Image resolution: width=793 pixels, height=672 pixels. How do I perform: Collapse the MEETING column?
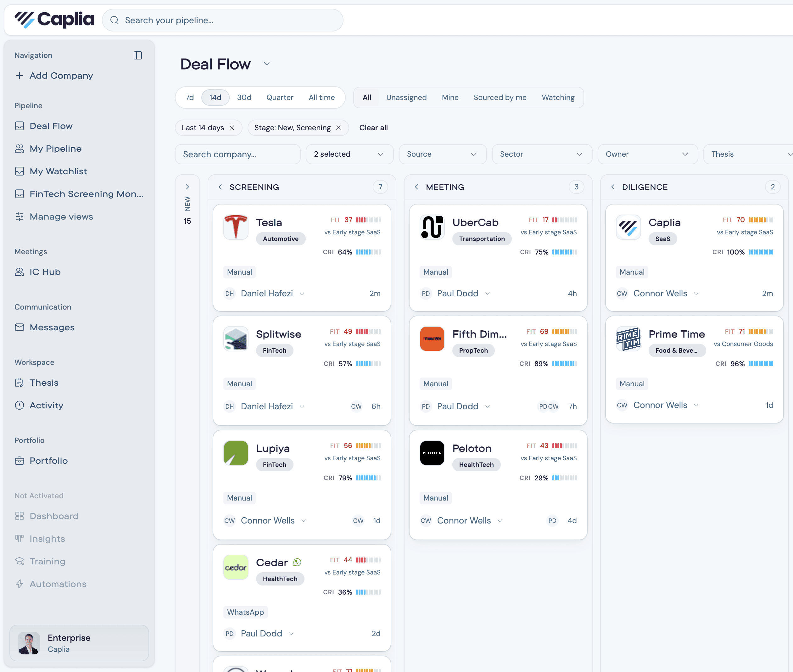point(417,187)
